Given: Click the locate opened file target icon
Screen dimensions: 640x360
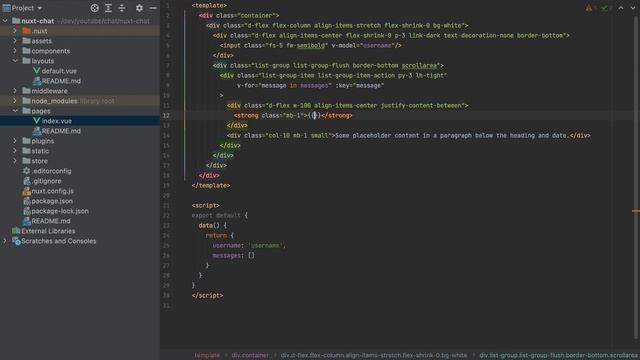Looking at the screenshot, I should tap(95, 8).
